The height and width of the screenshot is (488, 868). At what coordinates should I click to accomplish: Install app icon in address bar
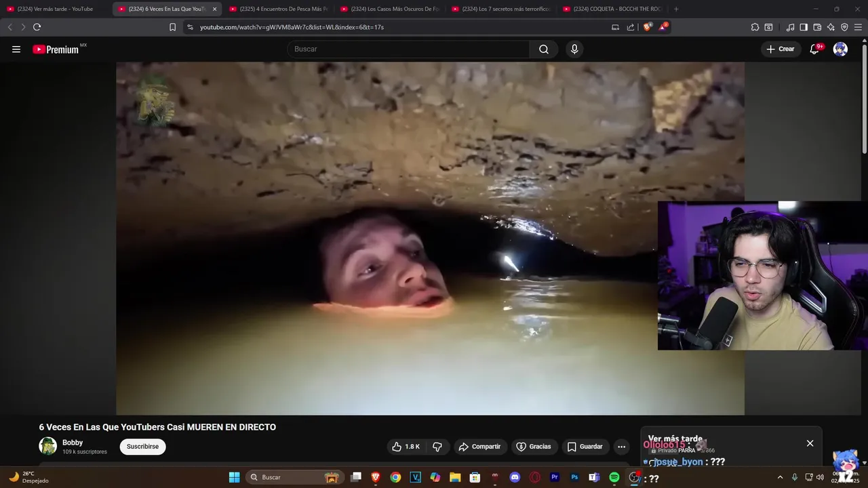click(615, 27)
